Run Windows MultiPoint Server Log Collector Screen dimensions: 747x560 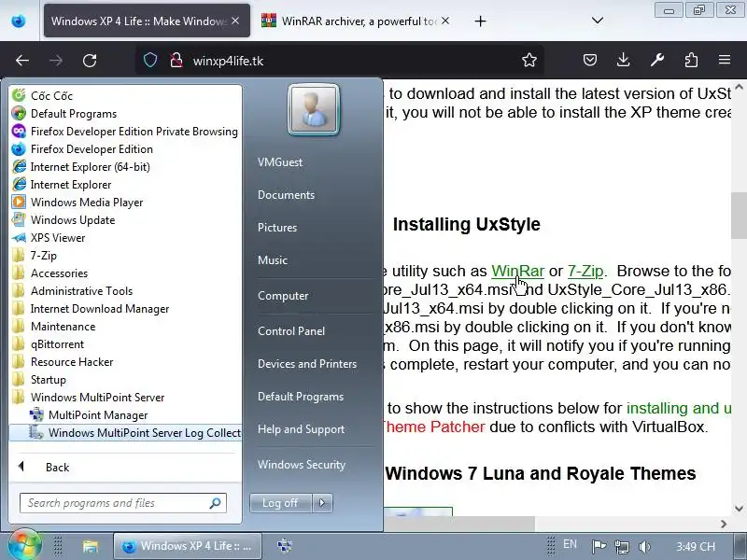click(126, 432)
